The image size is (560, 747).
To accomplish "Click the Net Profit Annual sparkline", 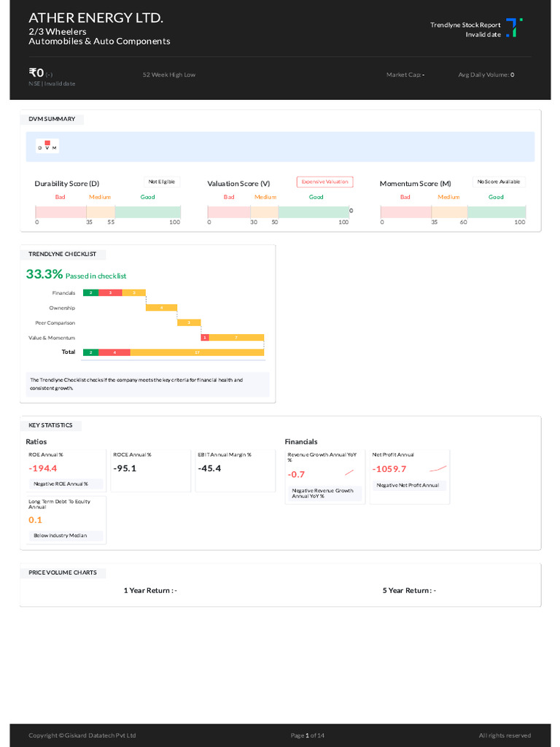I will pyautogui.click(x=437, y=468).
